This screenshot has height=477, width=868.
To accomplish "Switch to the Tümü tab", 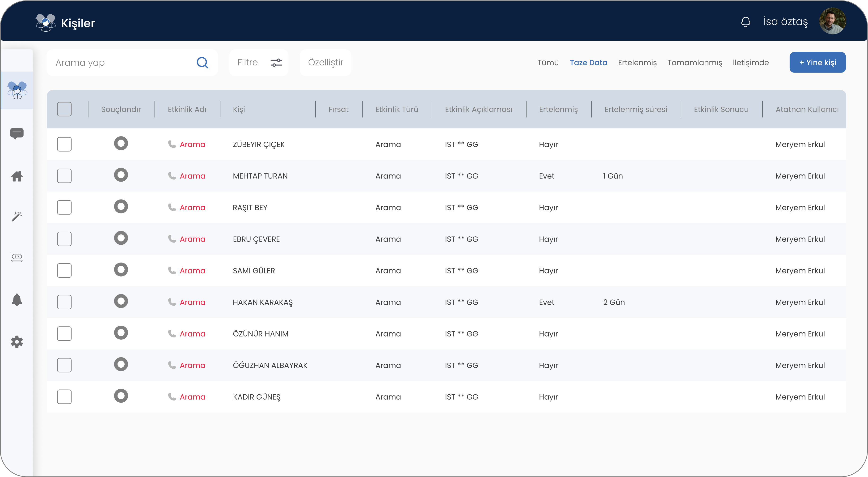I will tap(548, 63).
